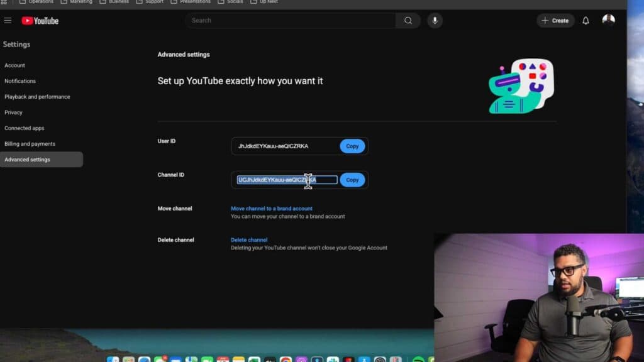Click the search magnifier button

(x=408, y=21)
